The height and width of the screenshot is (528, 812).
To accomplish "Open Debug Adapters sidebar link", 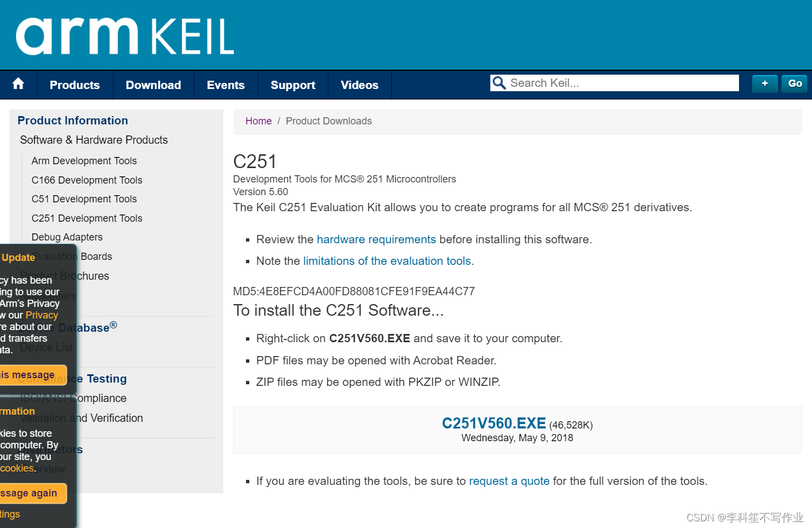I will [67, 237].
